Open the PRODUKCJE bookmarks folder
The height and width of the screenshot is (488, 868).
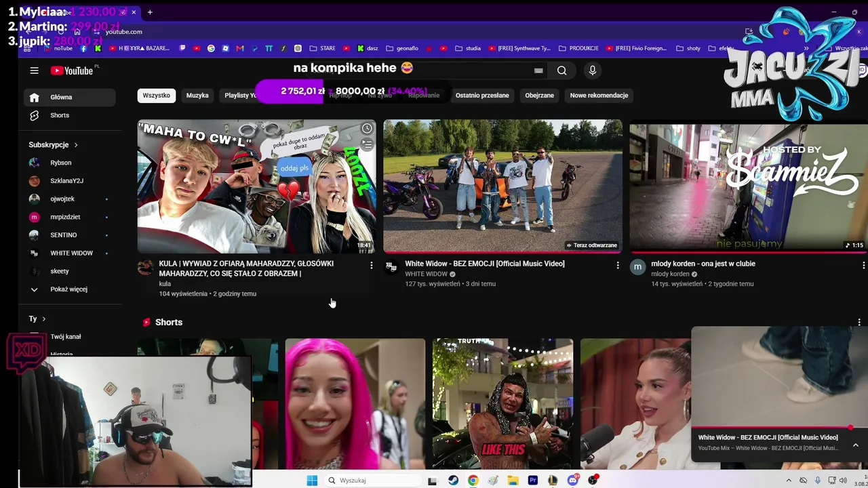click(578, 48)
